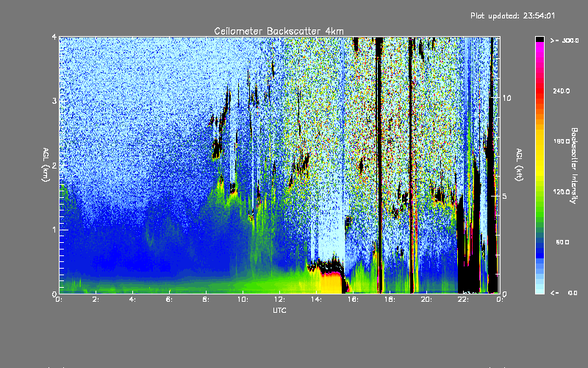Image resolution: width=588 pixels, height=368 pixels.
Task: Click the 8: hour label on UTC axis
Action: tap(207, 300)
